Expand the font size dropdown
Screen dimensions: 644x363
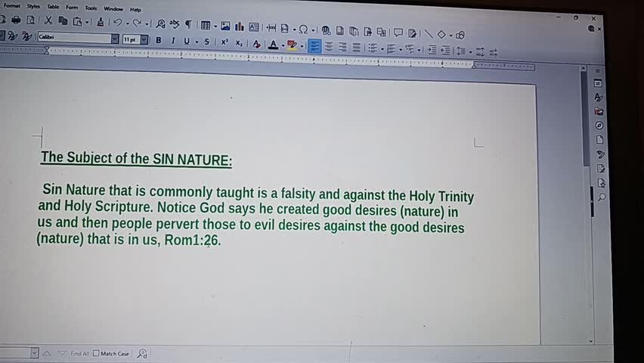(144, 39)
